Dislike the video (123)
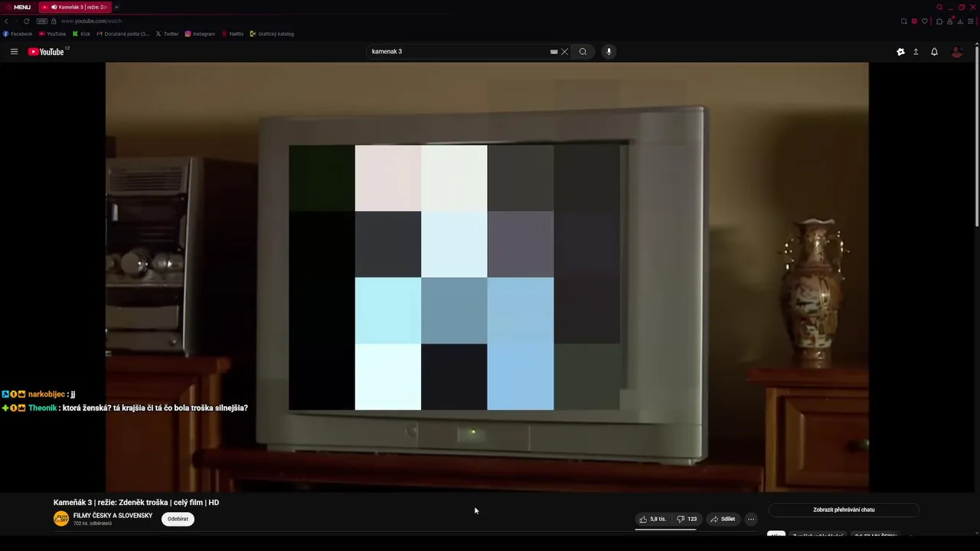Viewport: 980px width, 551px height. tap(687, 519)
